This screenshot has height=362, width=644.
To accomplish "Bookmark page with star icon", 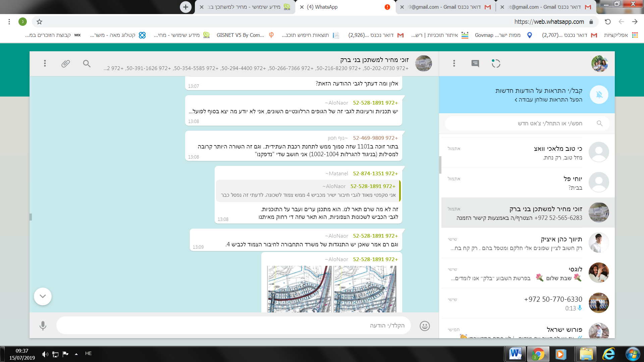I will pos(39,22).
